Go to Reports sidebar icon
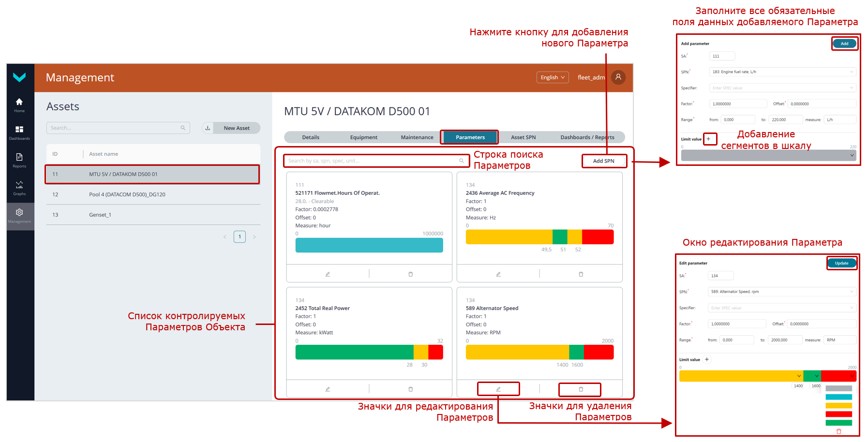The image size is (868, 442). coord(19,160)
